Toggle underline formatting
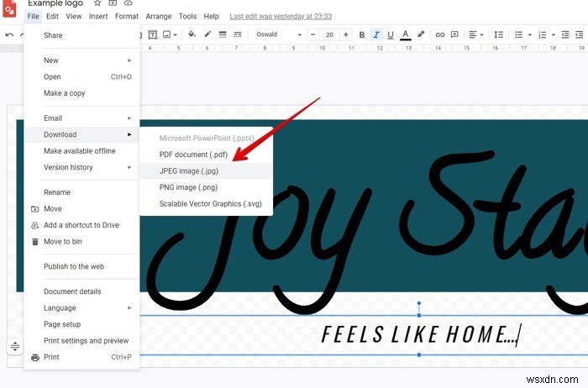This screenshot has height=388, width=588. [391, 35]
